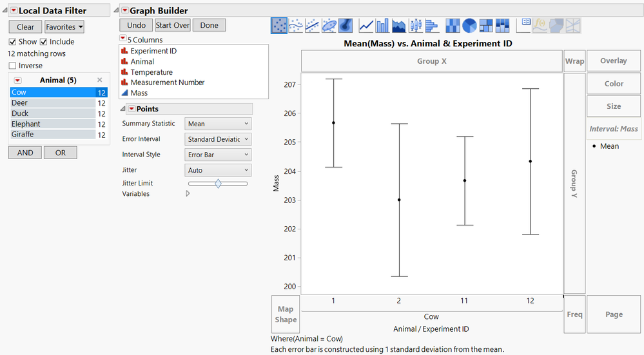
Task: Enable the Inverse checkbox
Action: [12, 66]
